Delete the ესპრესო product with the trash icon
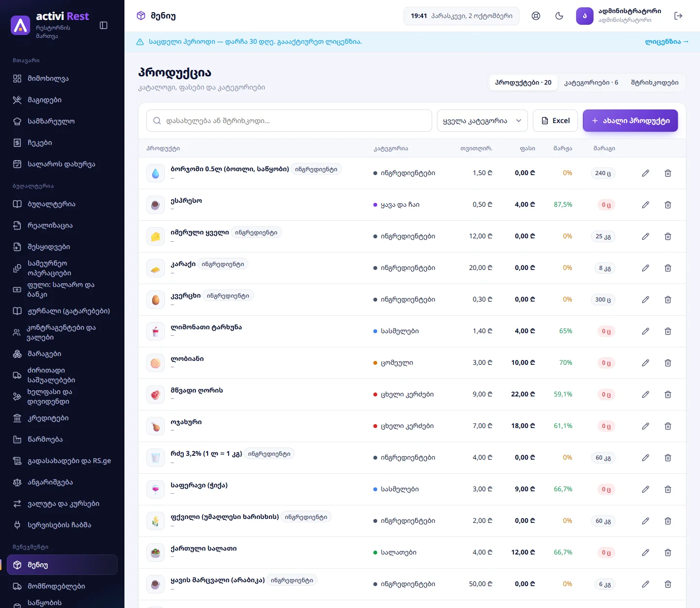Image resolution: width=700 pixels, height=608 pixels. 668,205
